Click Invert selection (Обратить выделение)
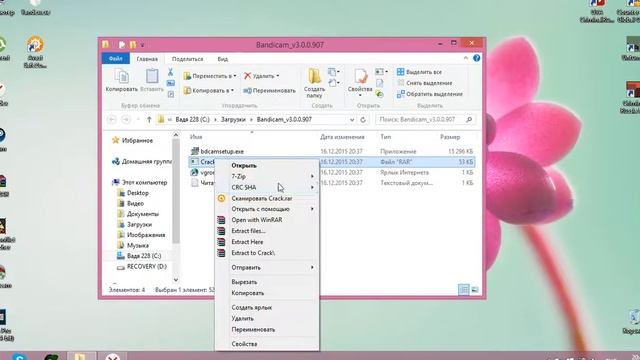640x360 pixels. [x=430, y=94]
